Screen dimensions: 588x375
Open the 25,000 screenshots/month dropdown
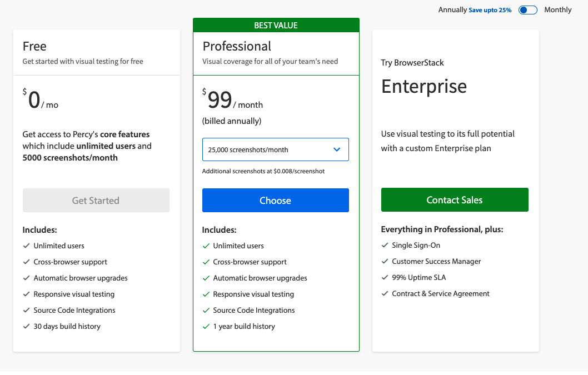point(275,149)
